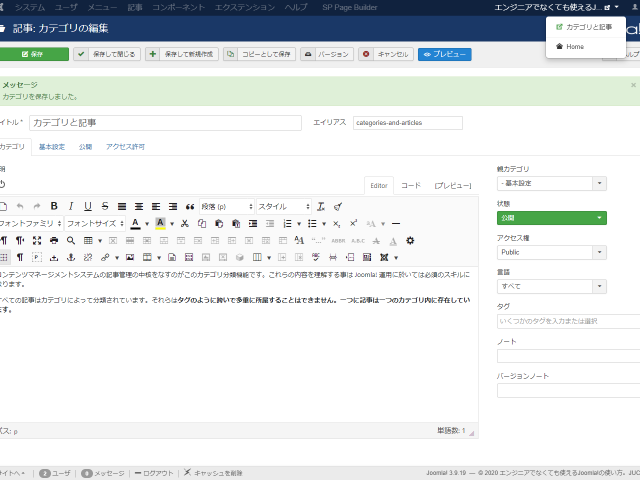Screen dimensions: 640x480
Task: Select カテゴリと記事 in dropdown menu
Action: click(586, 27)
